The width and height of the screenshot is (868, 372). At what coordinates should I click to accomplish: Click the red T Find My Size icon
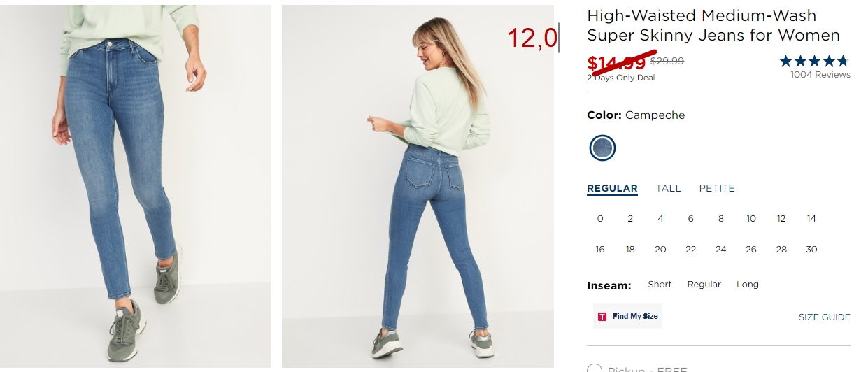602,317
